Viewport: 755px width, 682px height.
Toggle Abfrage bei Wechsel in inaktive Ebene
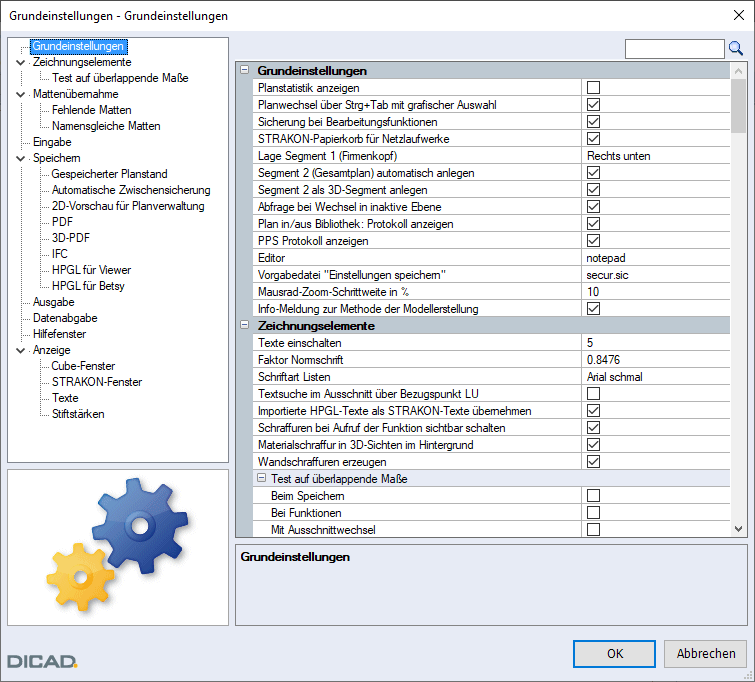[593, 207]
